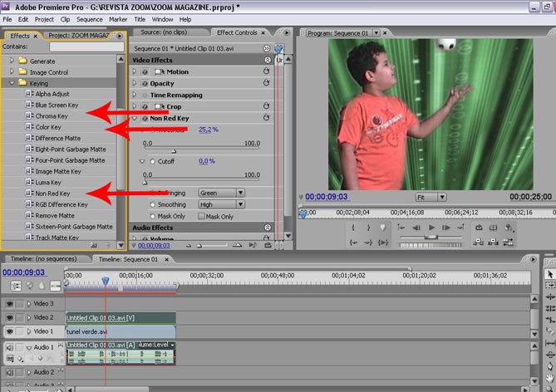556x392 pixels.
Task: Select the Non Red Key effect in list
Action: [53, 193]
